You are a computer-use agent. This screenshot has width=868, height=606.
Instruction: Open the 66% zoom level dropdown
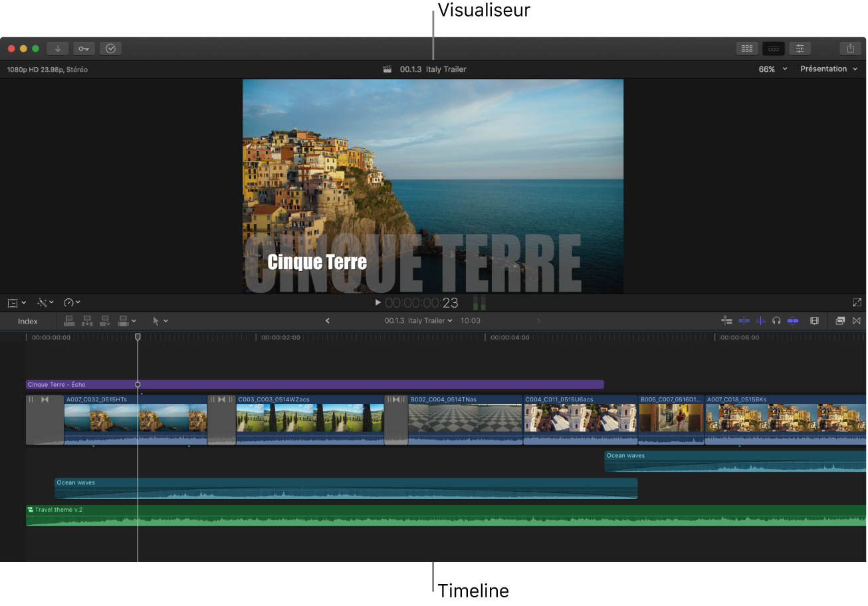click(773, 68)
